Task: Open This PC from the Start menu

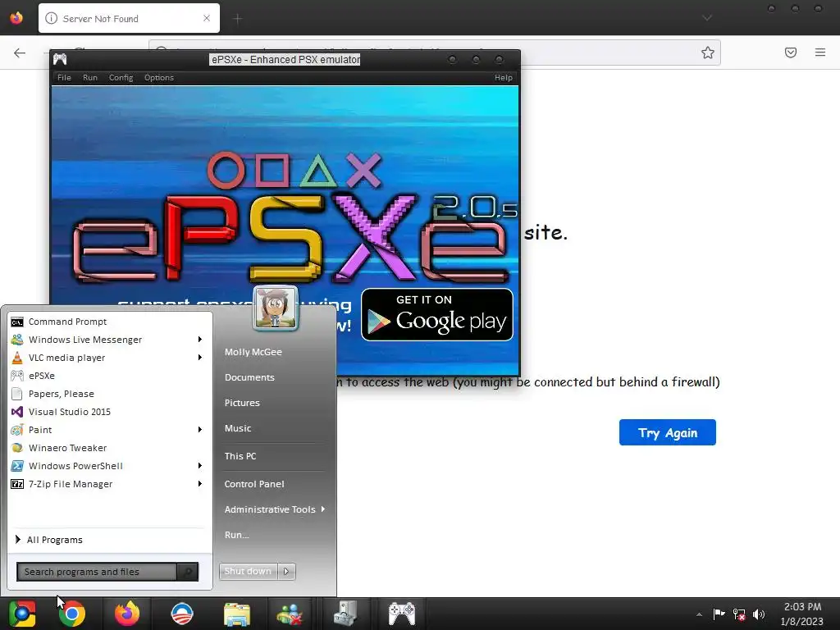Action: 240,456
